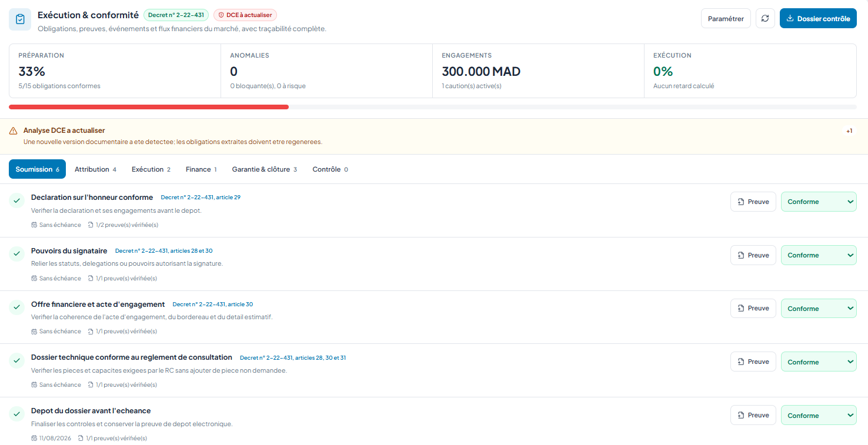This screenshot has height=445, width=868.
Task: Click the +1 indicator in alert banner
Action: click(849, 131)
